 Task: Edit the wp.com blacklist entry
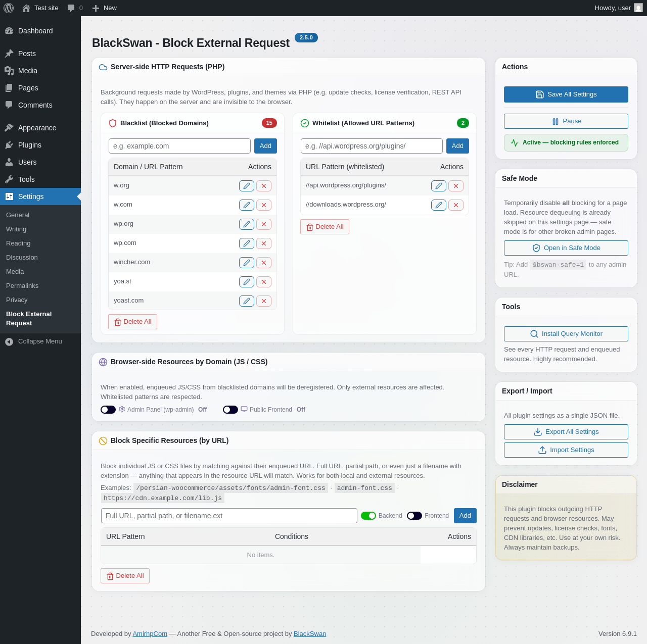point(247,243)
